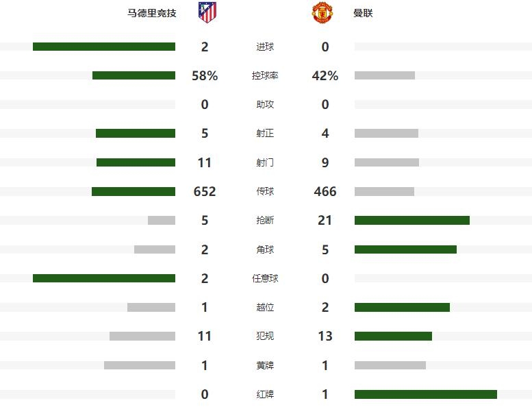
Task: Select the 越位 offside label
Action: (x=265, y=307)
